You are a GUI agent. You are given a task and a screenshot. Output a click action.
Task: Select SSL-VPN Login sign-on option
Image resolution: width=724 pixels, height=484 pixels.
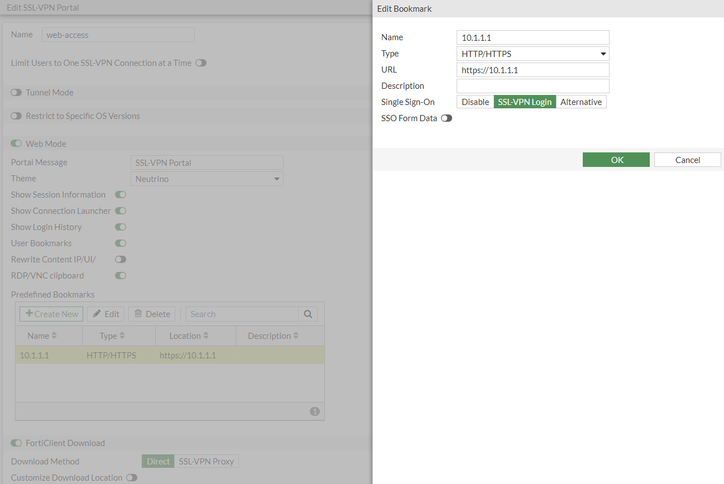tap(525, 102)
